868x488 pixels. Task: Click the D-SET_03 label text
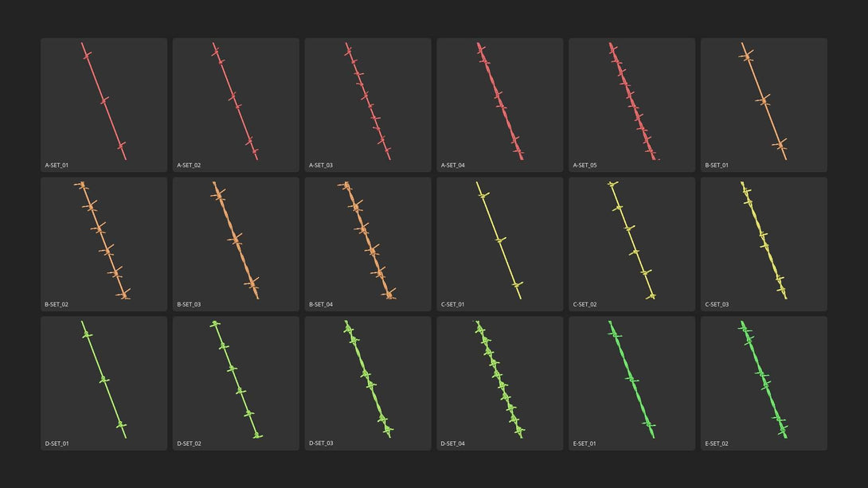[320, 443]
